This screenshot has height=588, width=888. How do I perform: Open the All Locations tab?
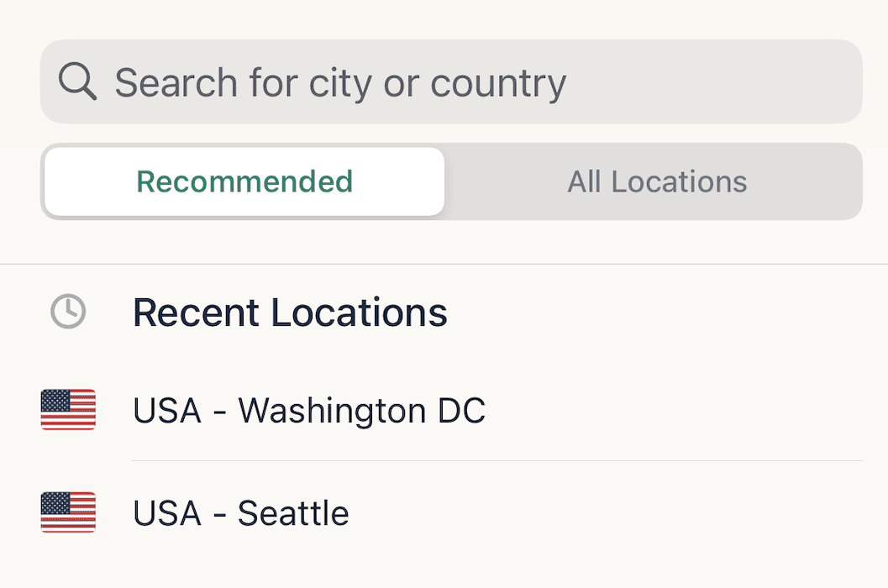(657, 181)
